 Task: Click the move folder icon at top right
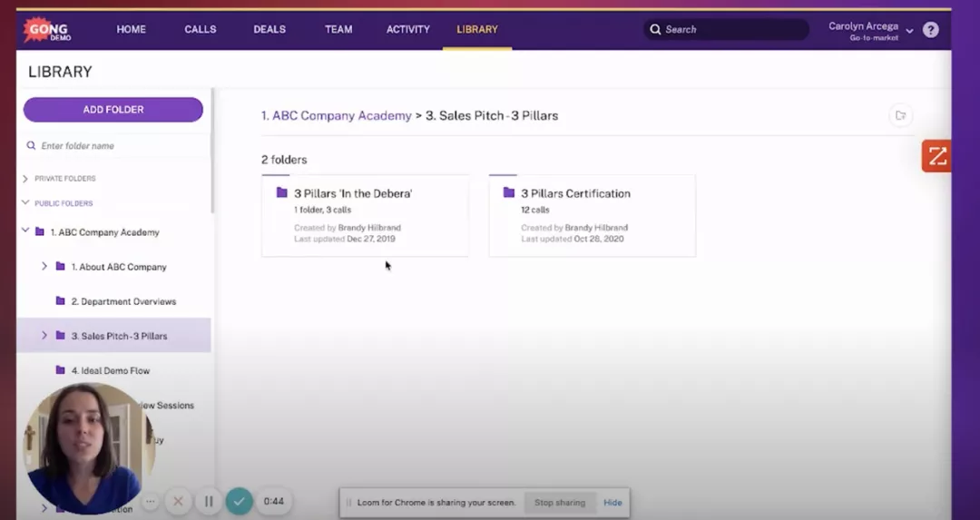[901, 115]
